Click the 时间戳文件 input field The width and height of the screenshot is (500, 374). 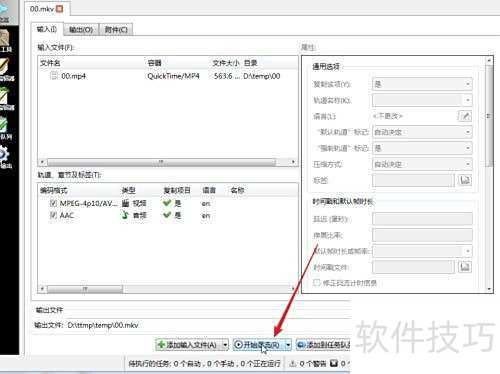click(x=413, y=267)
